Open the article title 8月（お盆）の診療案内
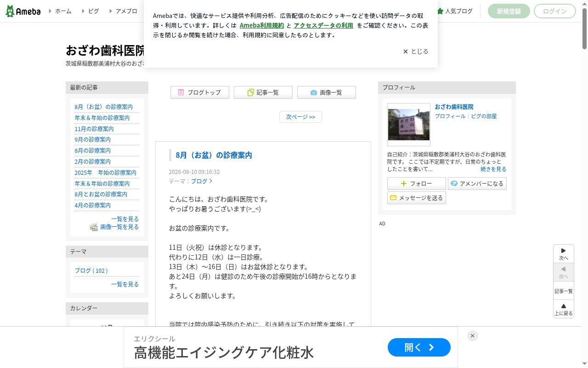The height and width of the screenshot is (368, 588). [x=214, y=155]
